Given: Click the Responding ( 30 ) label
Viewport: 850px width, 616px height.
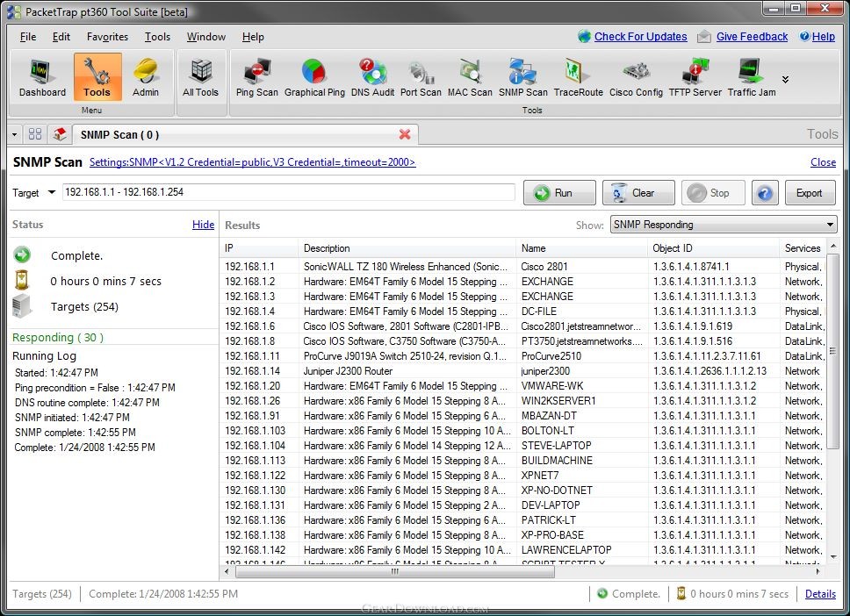Looking at the screenshot, I should click(58, 338).
